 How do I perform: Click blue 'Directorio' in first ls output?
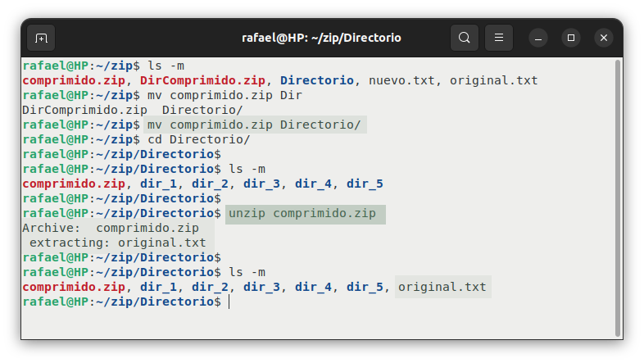pyautogui.click(x=316, y=80)
